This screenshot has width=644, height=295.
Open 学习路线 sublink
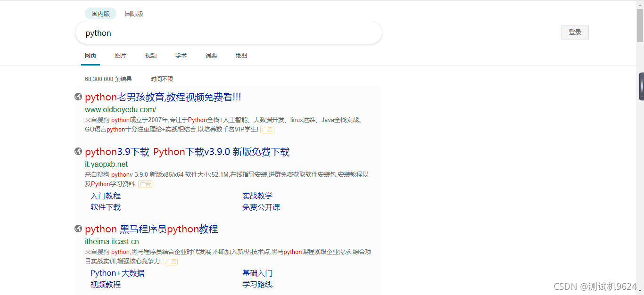(257, 285)
